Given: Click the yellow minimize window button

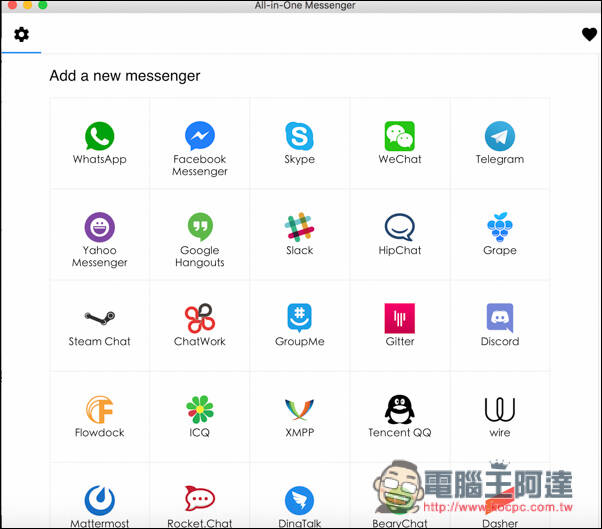Looking at the screenshot, I should 28,5.
